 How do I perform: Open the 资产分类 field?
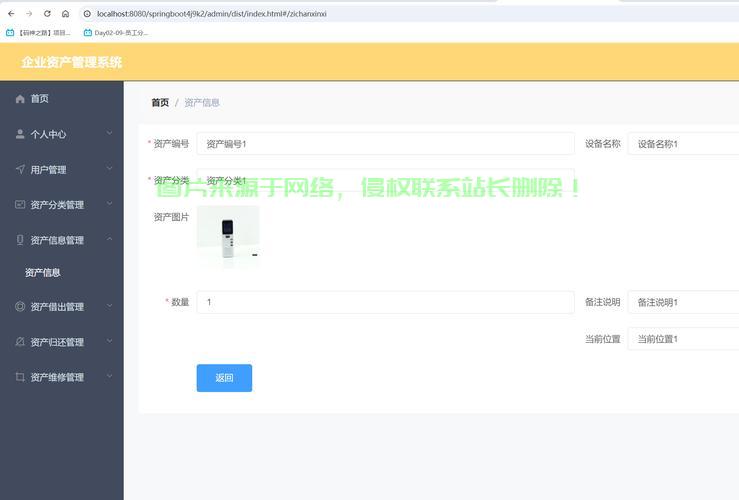click(386, 180)
